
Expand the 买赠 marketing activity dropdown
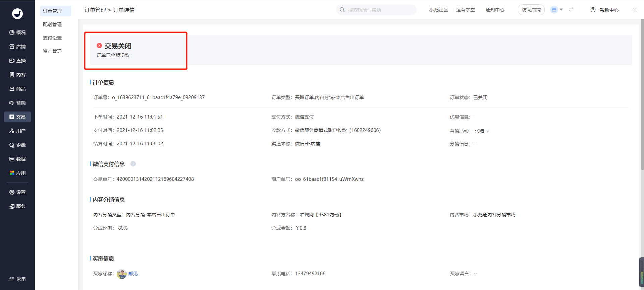point(488,131)
